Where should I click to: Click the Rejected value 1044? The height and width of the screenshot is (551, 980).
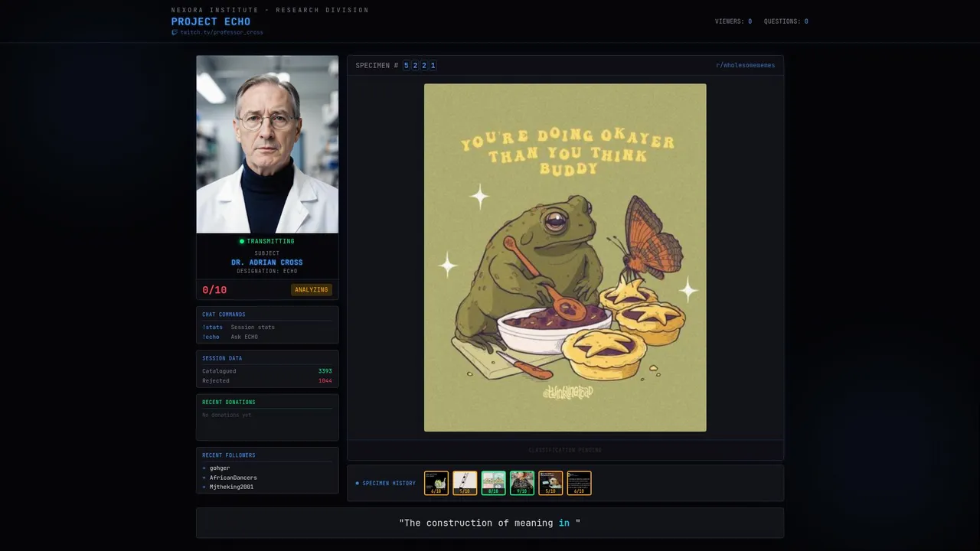325,380
